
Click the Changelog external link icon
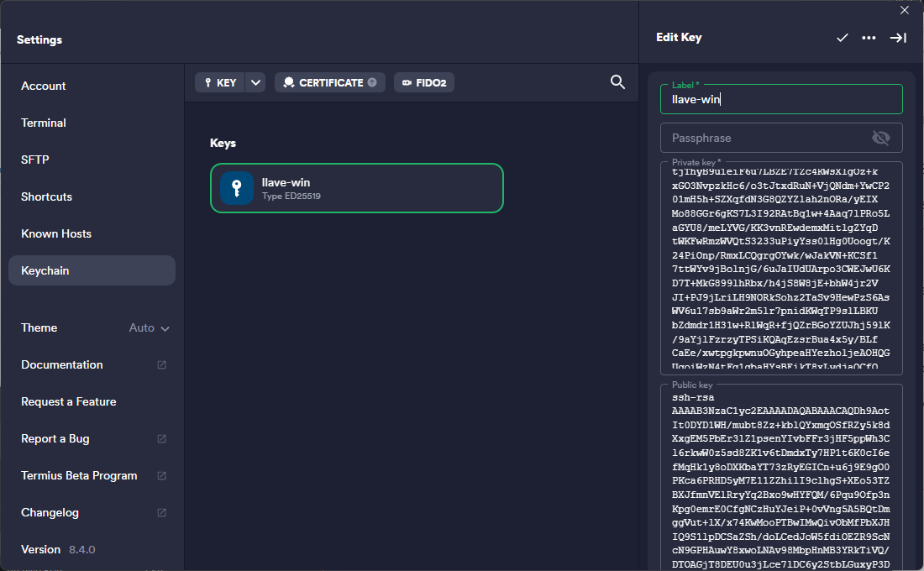[161, 512]
